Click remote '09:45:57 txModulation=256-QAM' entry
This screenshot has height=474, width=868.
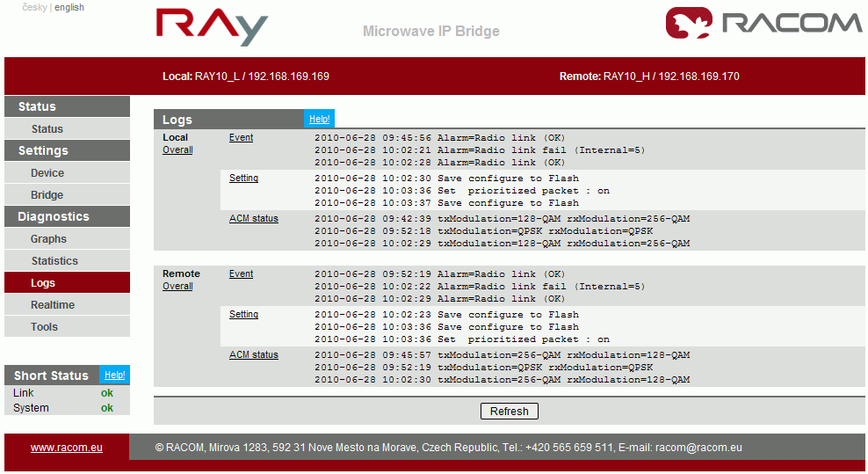point(503,355)
